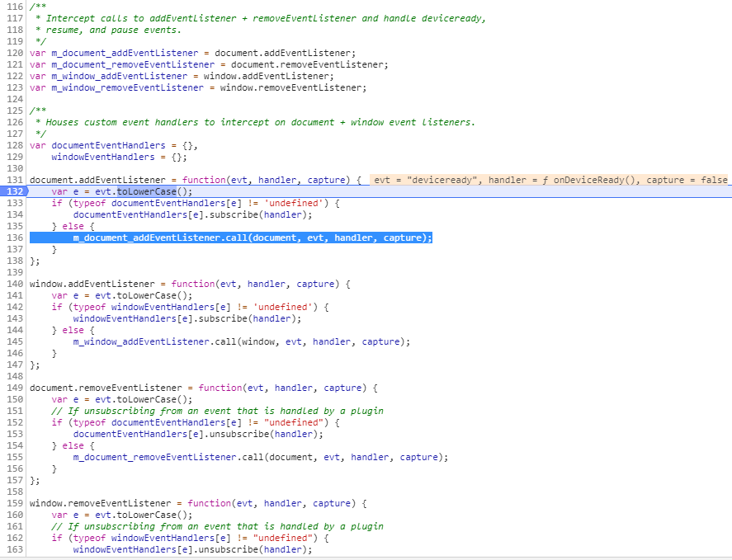Click windowEventHandlers declaration on line 129
The height and width of the screenshot is (560, 732).
tap(102, 157)
